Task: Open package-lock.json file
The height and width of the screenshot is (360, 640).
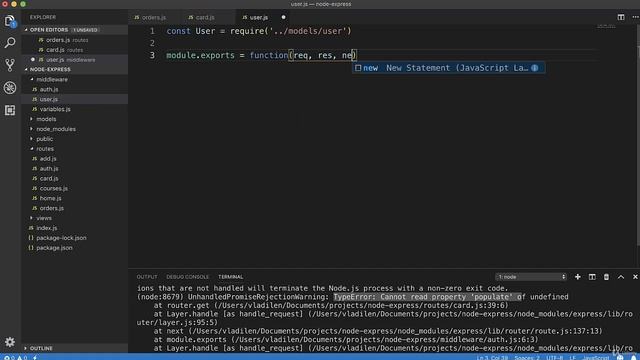Action: [75, 238]
